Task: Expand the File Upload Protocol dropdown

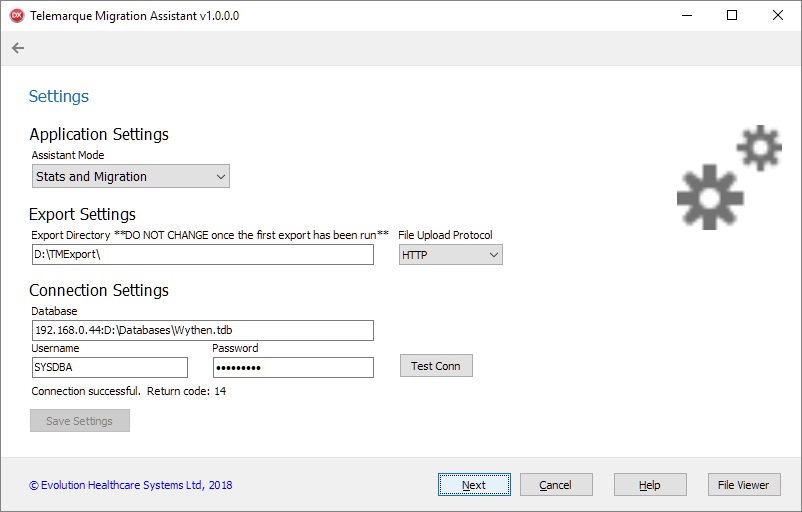Action: point(450,255)
